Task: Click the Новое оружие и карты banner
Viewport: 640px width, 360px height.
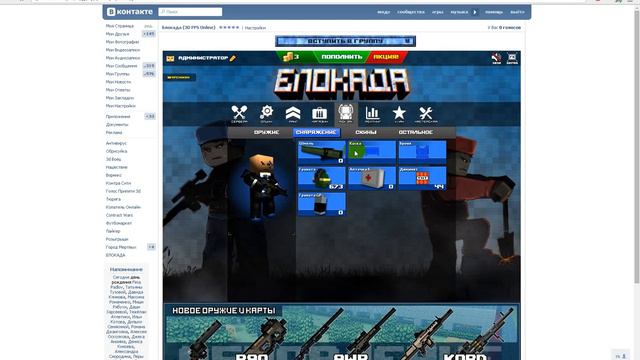Action: [x=342, y=331]
